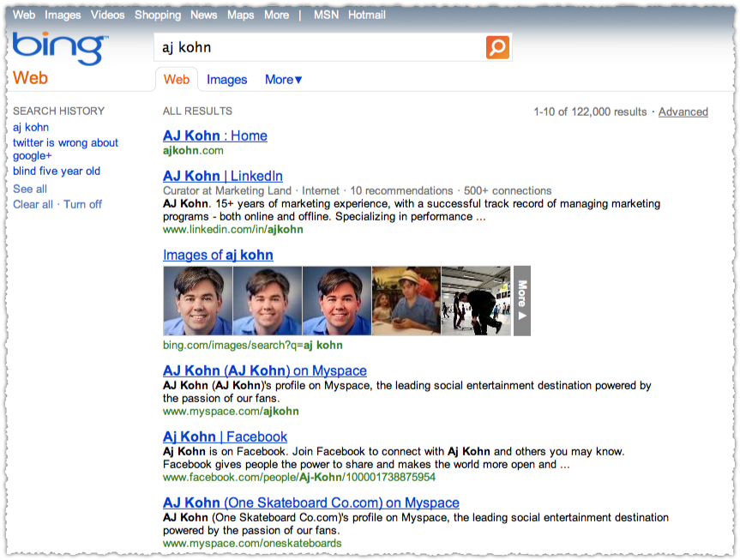
Task: Open 'Aj Kohn | Facebook' result
Action: [x=226, y=437]
